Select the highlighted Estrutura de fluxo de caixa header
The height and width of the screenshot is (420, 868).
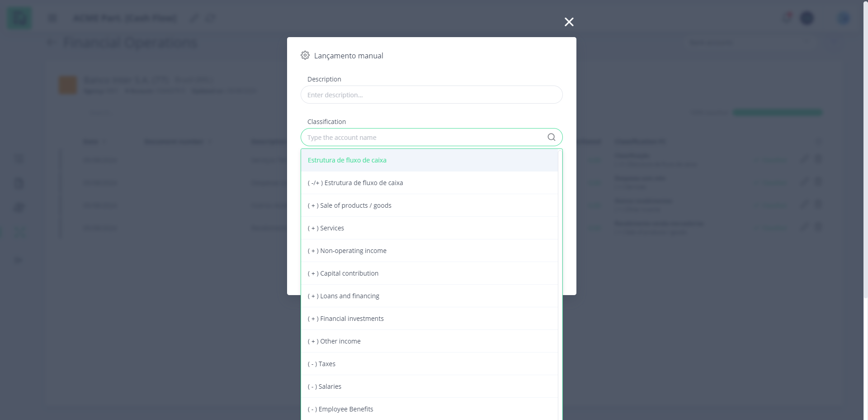429,160
